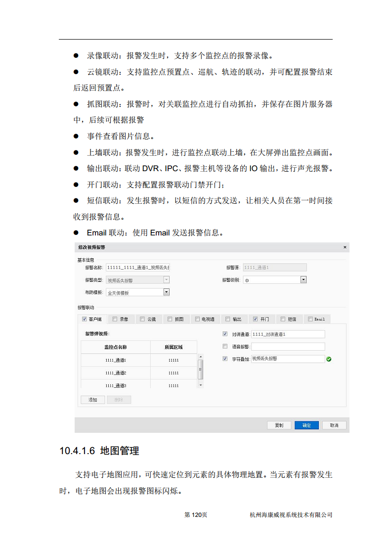Click the 11111 area cell of 1111_通道2

tap(174, 372)
